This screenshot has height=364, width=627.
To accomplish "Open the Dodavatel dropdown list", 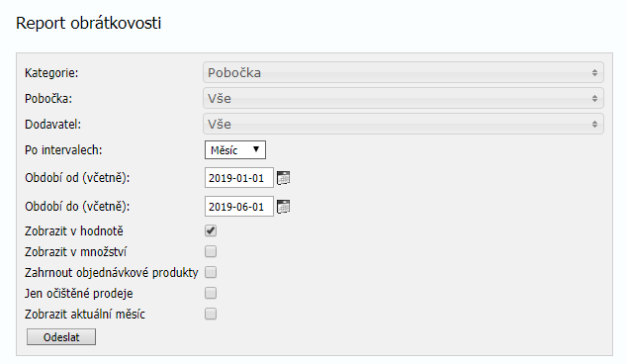I will click(x=403, y=124).
